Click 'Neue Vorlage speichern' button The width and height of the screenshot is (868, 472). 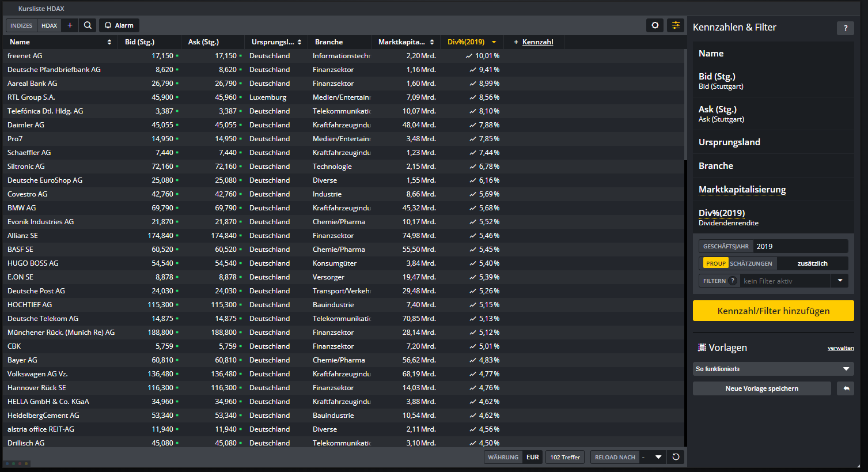pyautogui.click(x=761, y=388)
